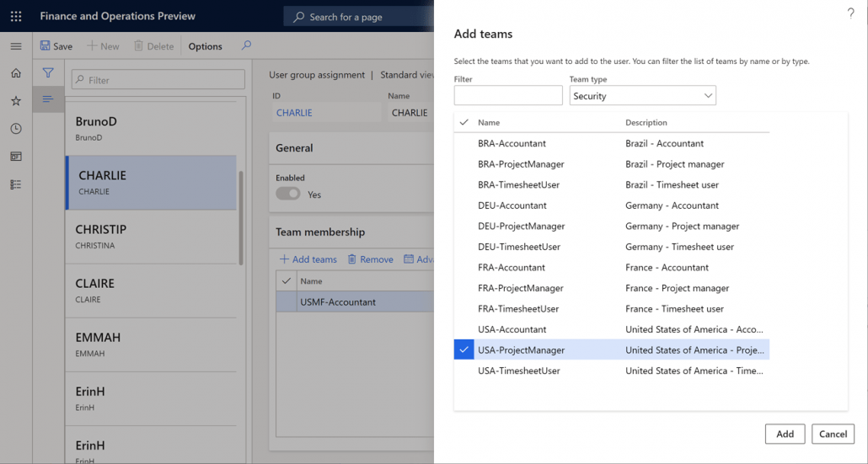Click the action bar search magnifier icon
868x464 pixels.
[246, 45]
